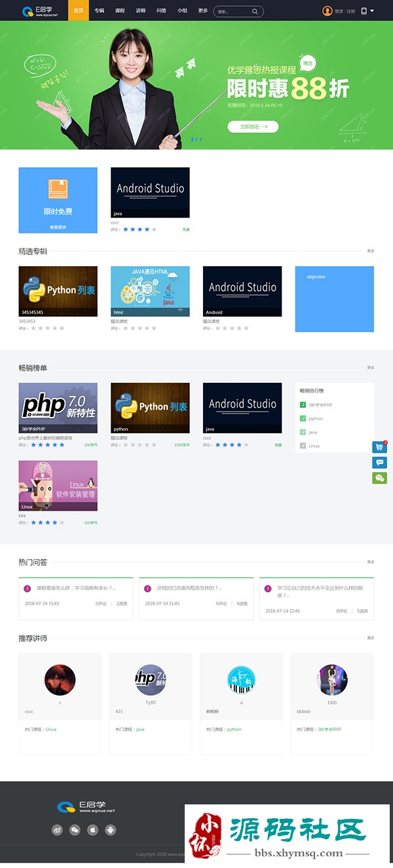393x868 pixels.
Task: Click the 登录 login link
Action: tap(339, 11)
